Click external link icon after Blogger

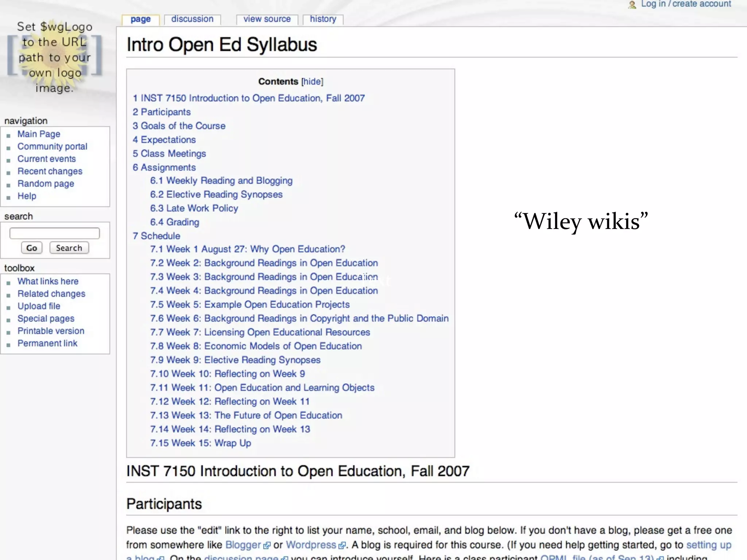(267, 545)
